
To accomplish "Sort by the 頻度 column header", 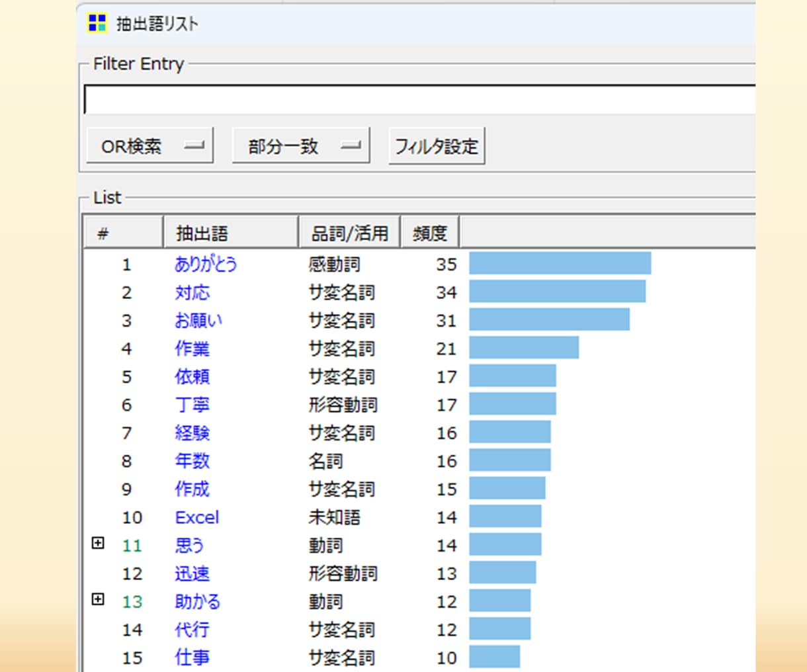I will pos(430,233).
